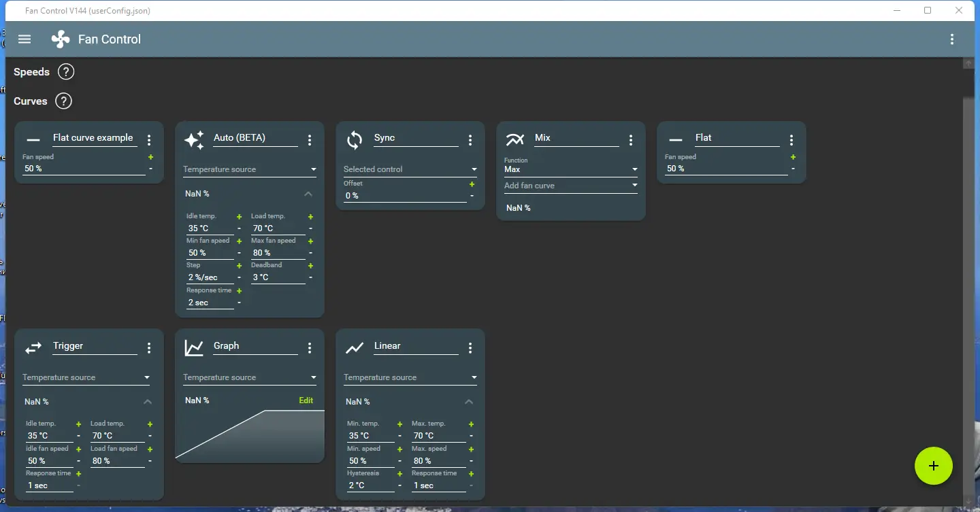Increase Min fan speed in Auto (BETA) card
The height and width of the screenshot is (512, 980).
[239, 241]
